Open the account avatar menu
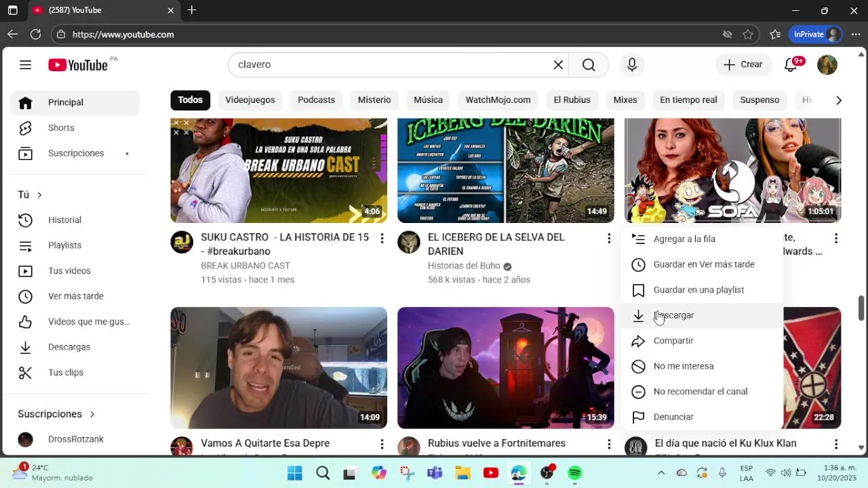This screenshot has height=488, width=868. pyautogui.click(x=827, y=64)
